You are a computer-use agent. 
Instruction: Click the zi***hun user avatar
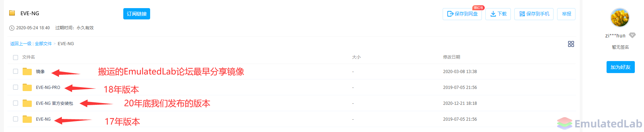point(620,18)
